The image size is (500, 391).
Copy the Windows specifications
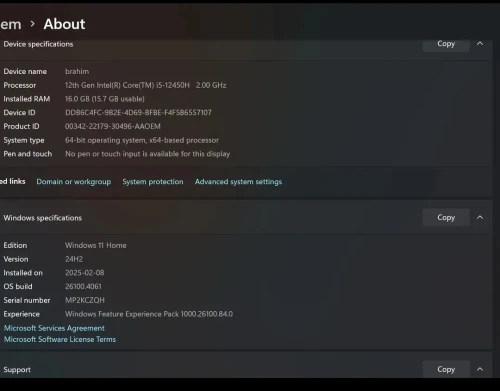pos(446,217)
